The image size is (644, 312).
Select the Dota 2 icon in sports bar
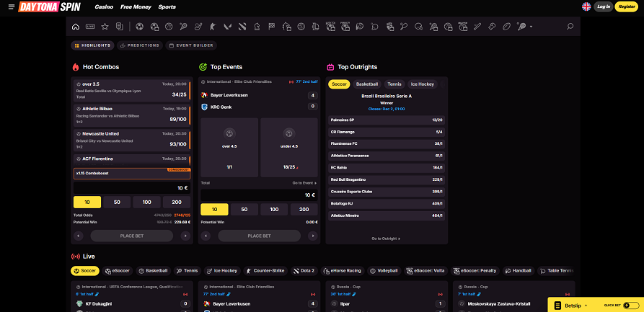[x=242, y=27]
